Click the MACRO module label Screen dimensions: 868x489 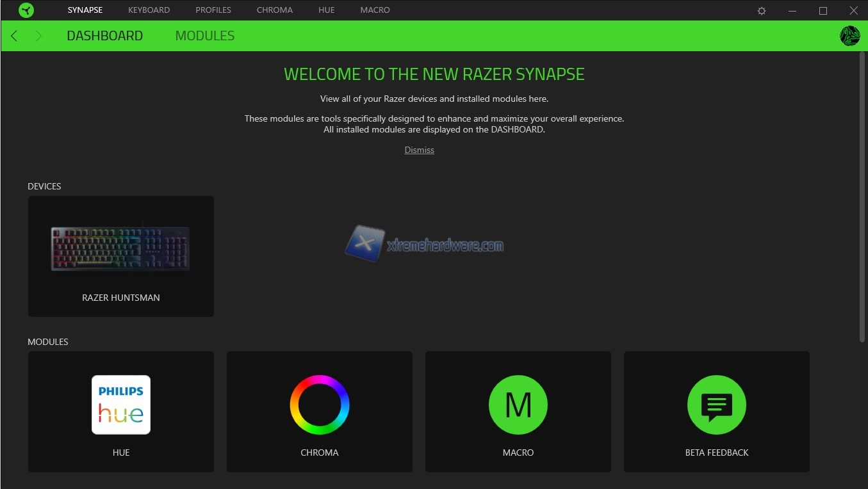click(518, 453)
